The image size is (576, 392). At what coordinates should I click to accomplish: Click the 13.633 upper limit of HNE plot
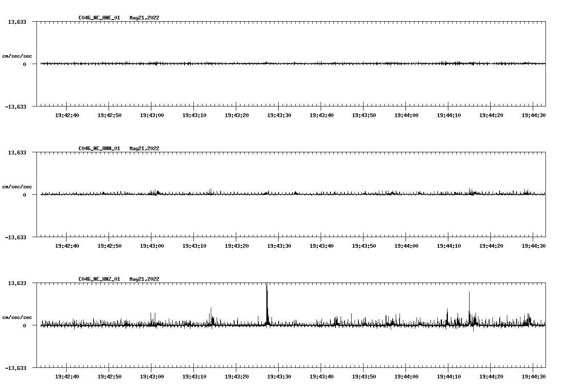(x=17, y=22)
